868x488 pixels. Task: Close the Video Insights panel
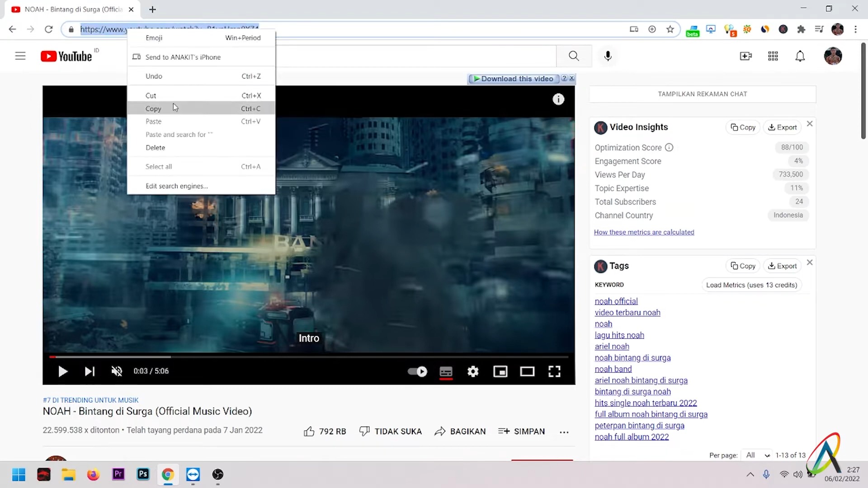[x=810, y=124]
